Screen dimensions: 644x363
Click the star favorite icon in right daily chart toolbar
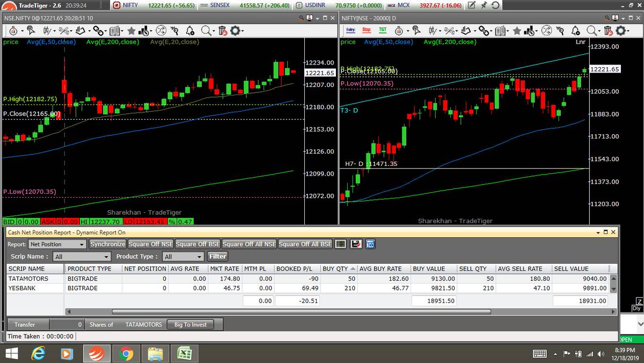pyautogui.click(x=517, y=31)
